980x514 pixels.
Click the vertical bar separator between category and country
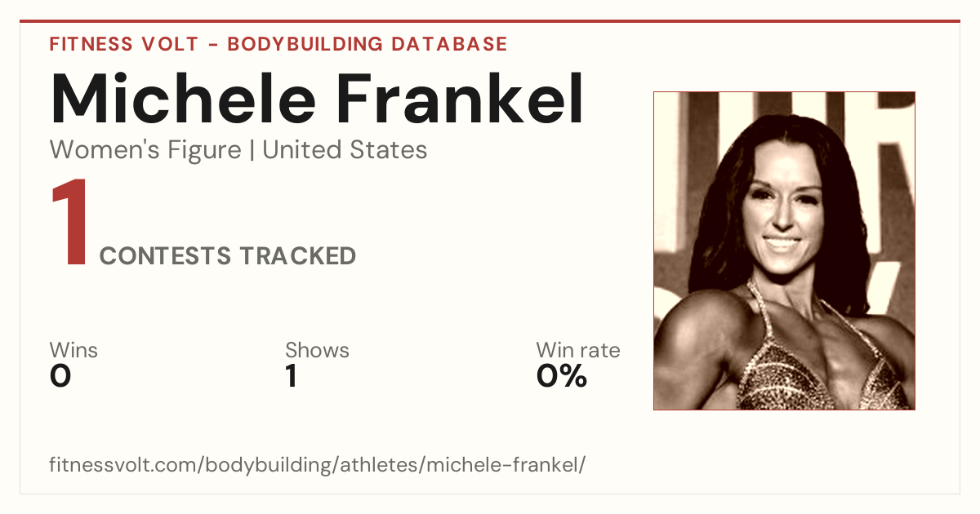tap(252, 151)
